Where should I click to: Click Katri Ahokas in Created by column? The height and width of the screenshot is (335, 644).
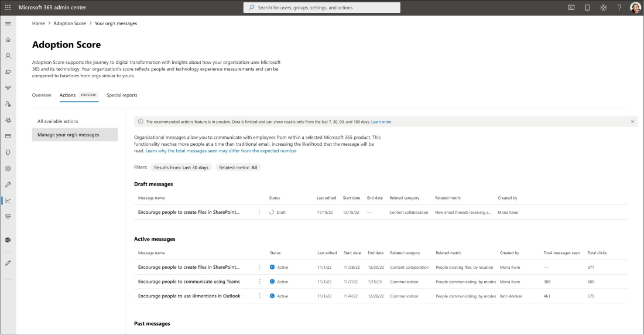(x=511, y=296)
